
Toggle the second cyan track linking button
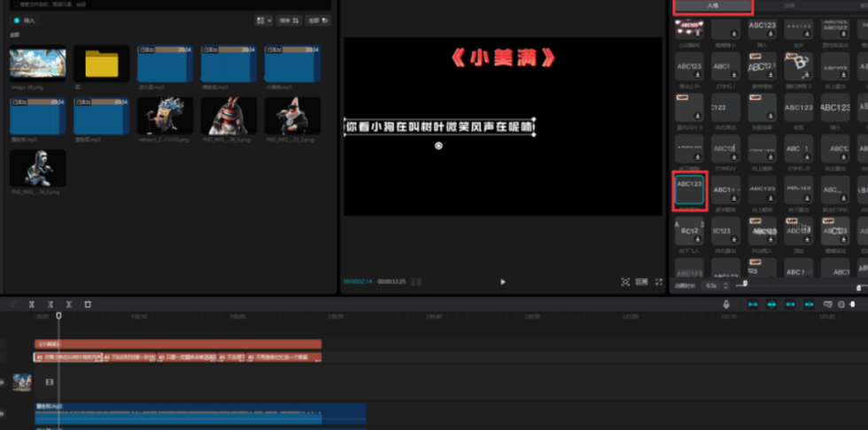click(x=771, y=303)
